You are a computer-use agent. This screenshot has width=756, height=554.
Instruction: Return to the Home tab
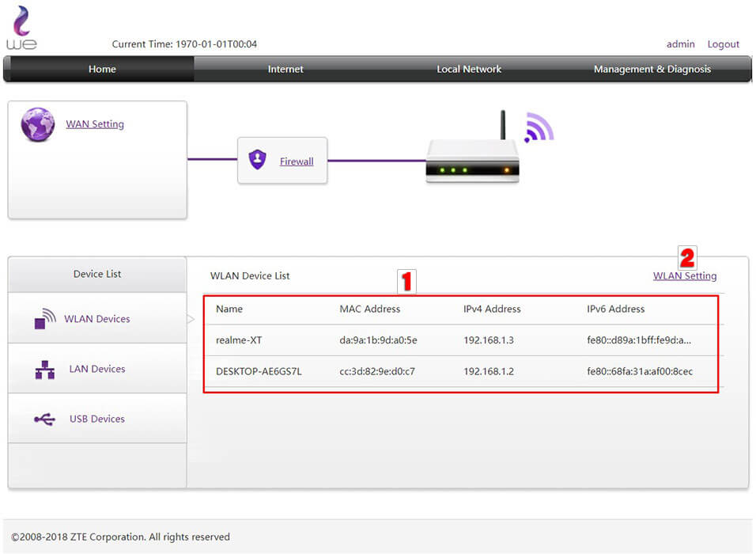102,70
